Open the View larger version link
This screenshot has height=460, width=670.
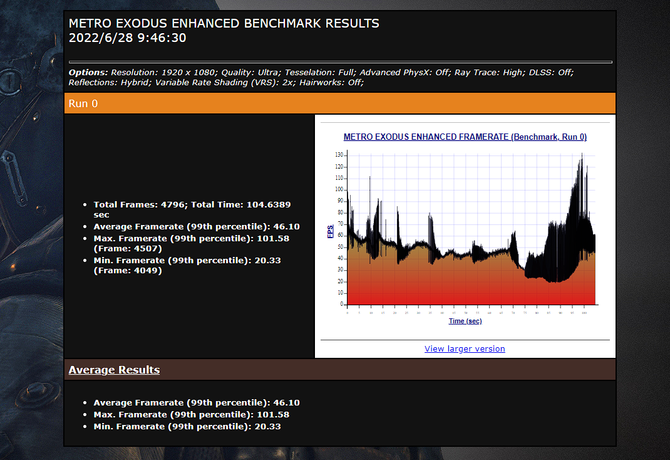(x=464, y=349)
